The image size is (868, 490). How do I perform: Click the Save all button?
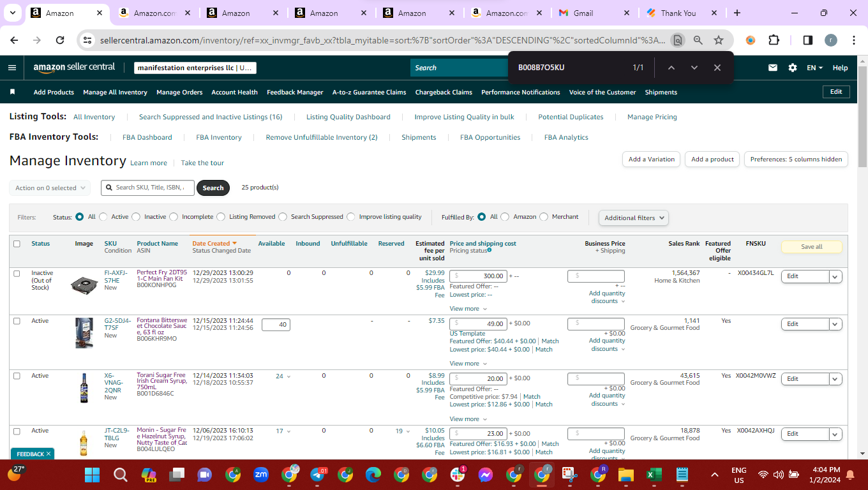tap(811, 247)
